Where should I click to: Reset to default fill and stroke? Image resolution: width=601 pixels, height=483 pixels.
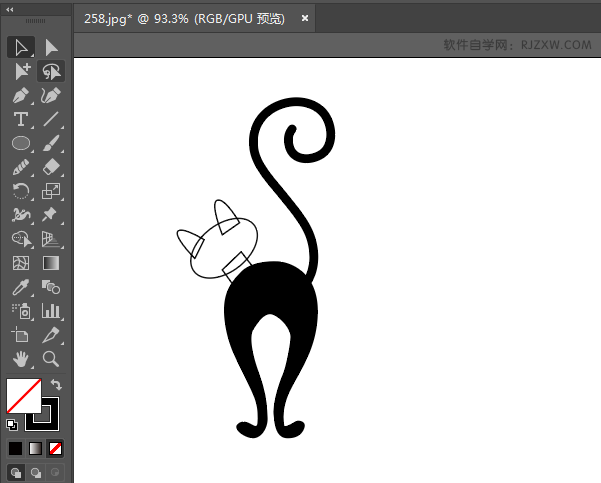tap(12, 424)
